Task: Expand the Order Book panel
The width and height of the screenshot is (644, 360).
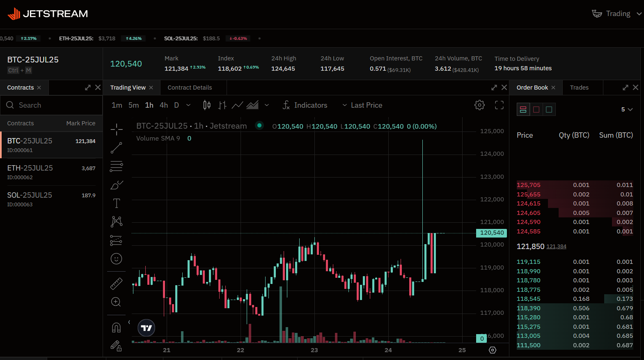Action: point(626,88)
